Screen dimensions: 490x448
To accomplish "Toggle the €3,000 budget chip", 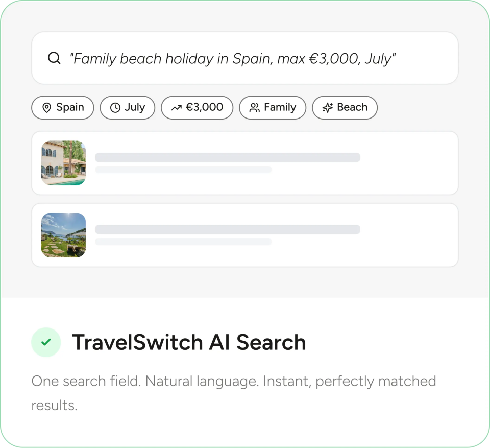I will click(197, 108).
